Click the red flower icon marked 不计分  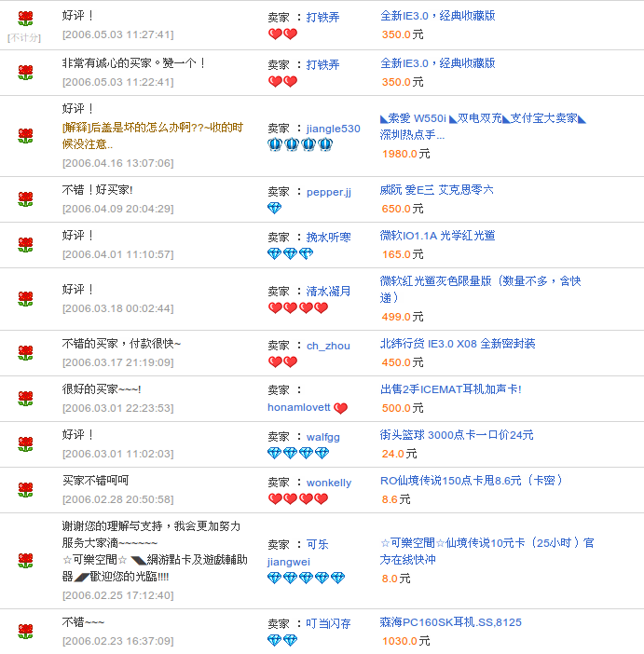[25, 19]
